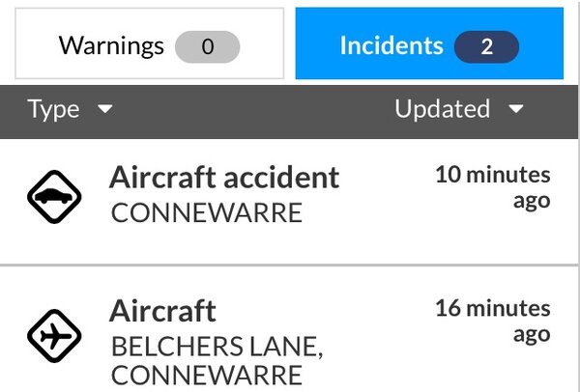Screen dimensions: 580x392
Task: Open the Aircraft incident title
Action: click(x=162, y=311)
